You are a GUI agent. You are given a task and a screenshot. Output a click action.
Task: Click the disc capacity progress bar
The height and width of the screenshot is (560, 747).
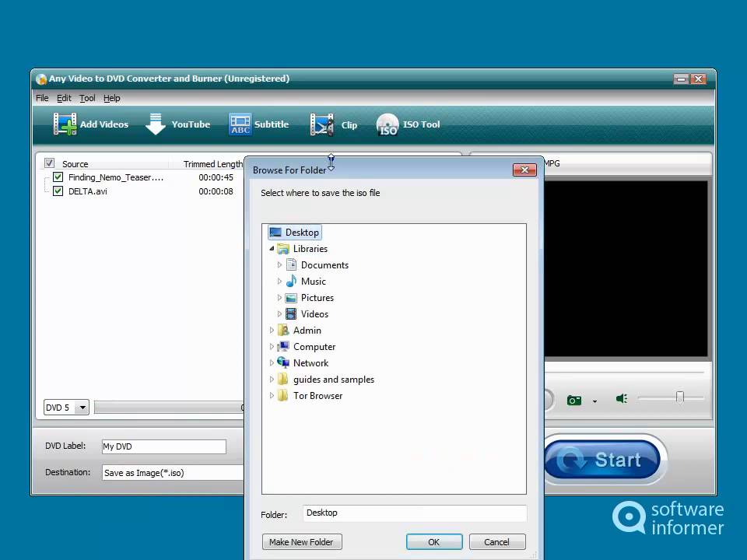click(169, 408)
